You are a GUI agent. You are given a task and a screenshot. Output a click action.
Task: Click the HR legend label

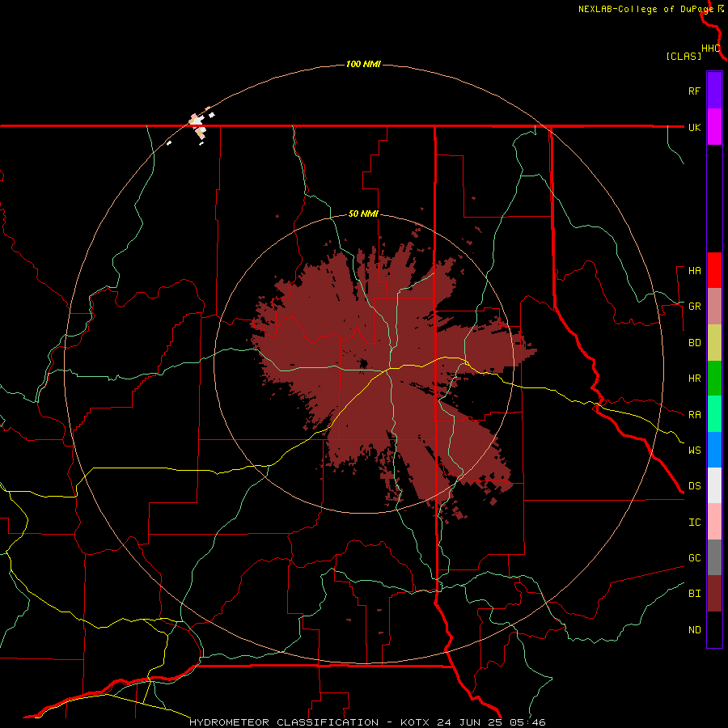tap(694, 379)
